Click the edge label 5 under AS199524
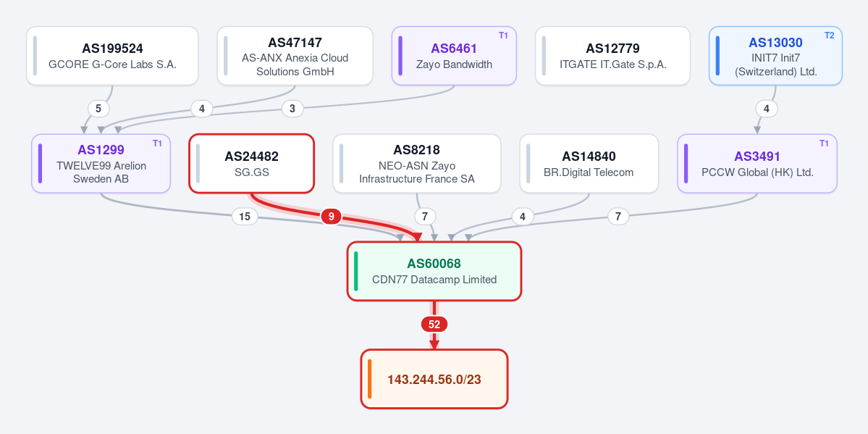Screen dimensions: 868x434 click(98, 109)
